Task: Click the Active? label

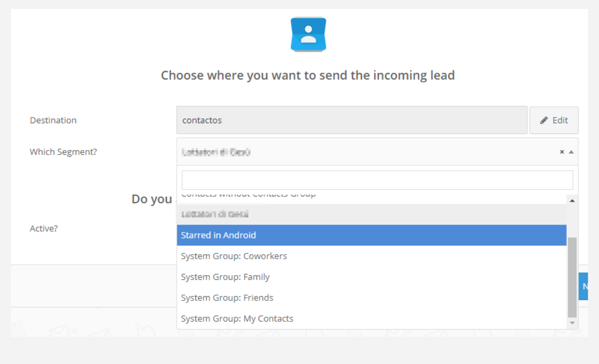Action: tap(44, 229)
